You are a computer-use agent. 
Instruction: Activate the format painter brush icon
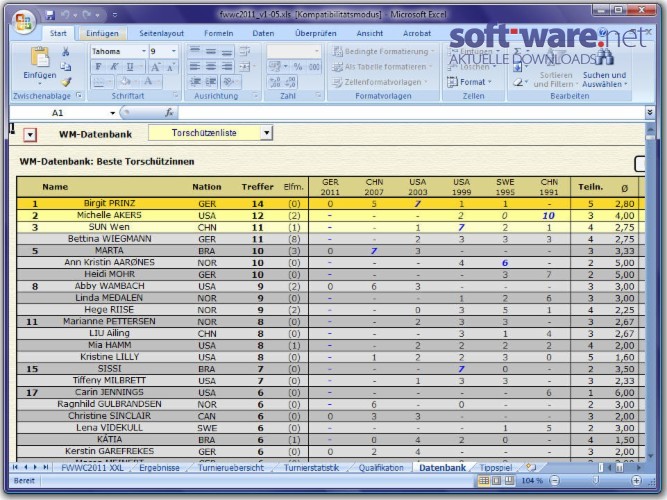[66, 82]
